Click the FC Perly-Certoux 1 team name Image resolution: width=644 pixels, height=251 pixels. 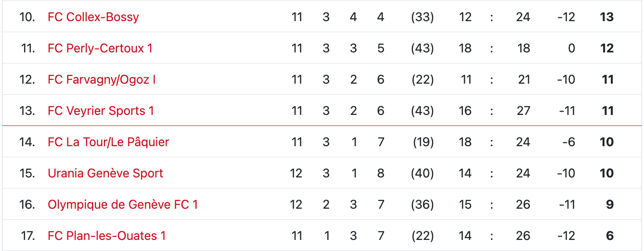(x=100, y=48)
